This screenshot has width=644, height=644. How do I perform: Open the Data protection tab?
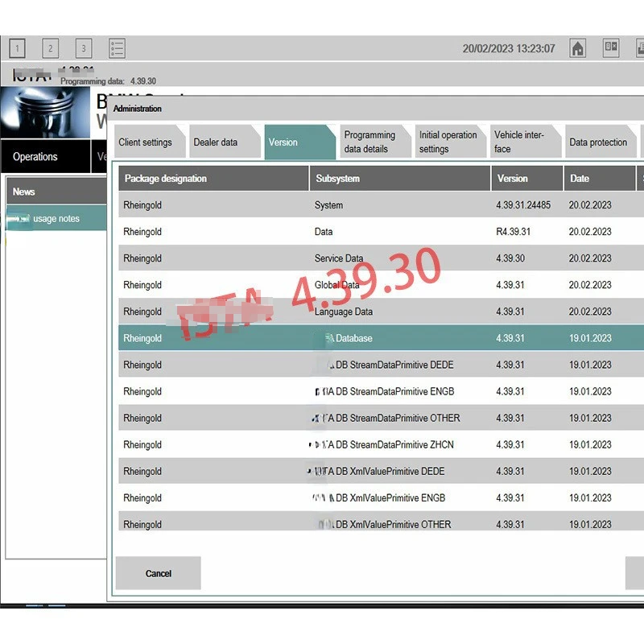(600, 142)
